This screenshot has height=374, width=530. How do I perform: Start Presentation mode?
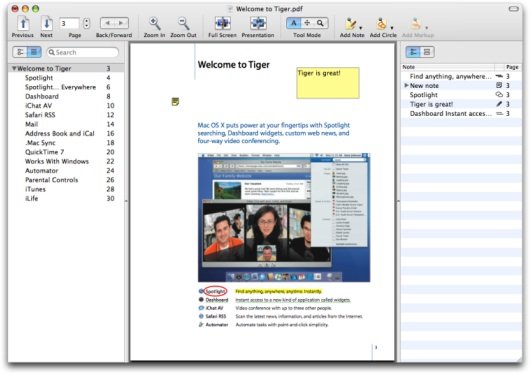258,23
